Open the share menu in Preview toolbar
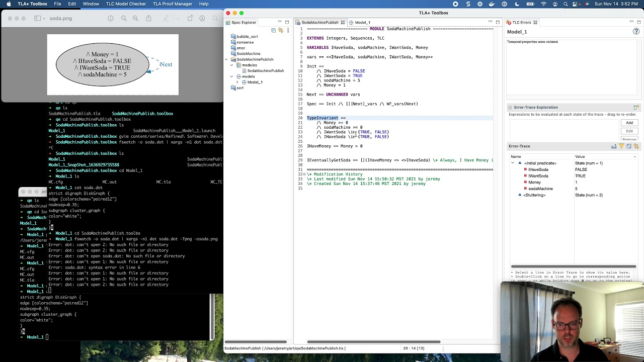The height and width of the screenshot is (362, 644). 148,19
